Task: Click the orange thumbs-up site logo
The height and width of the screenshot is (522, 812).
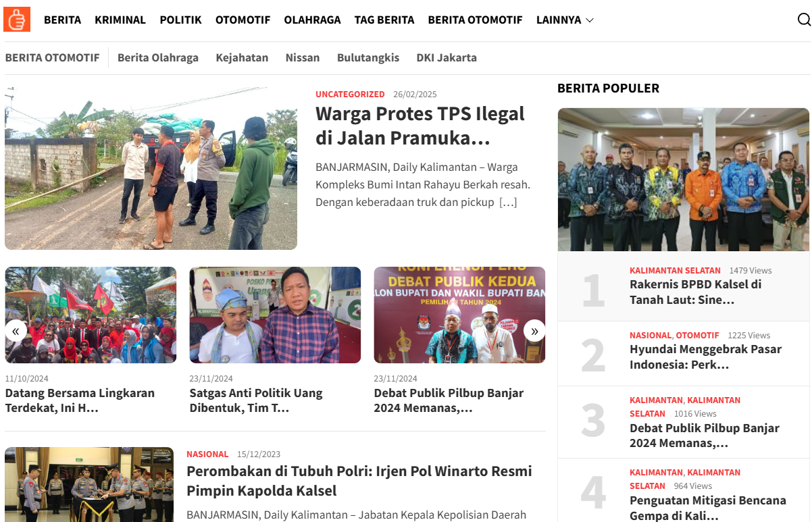Action: tap(17, 20)
